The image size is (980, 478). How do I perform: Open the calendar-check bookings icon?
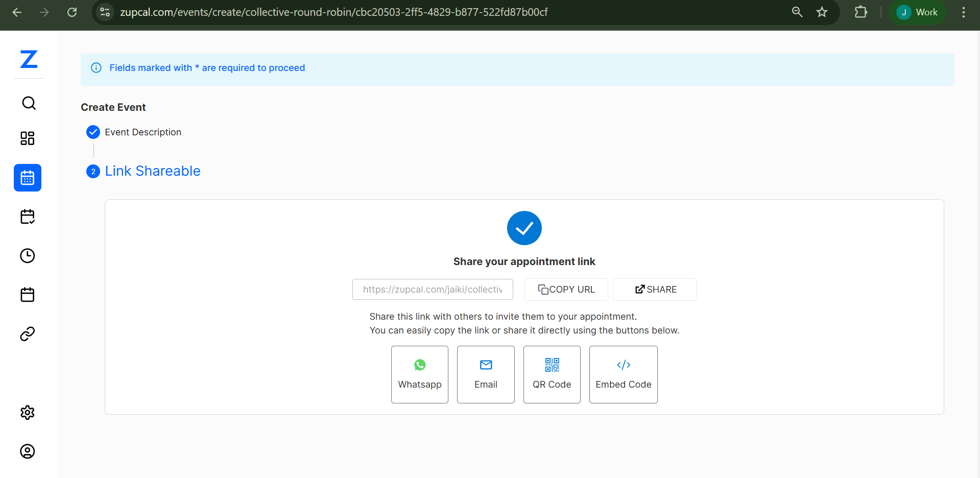[28, 217]
